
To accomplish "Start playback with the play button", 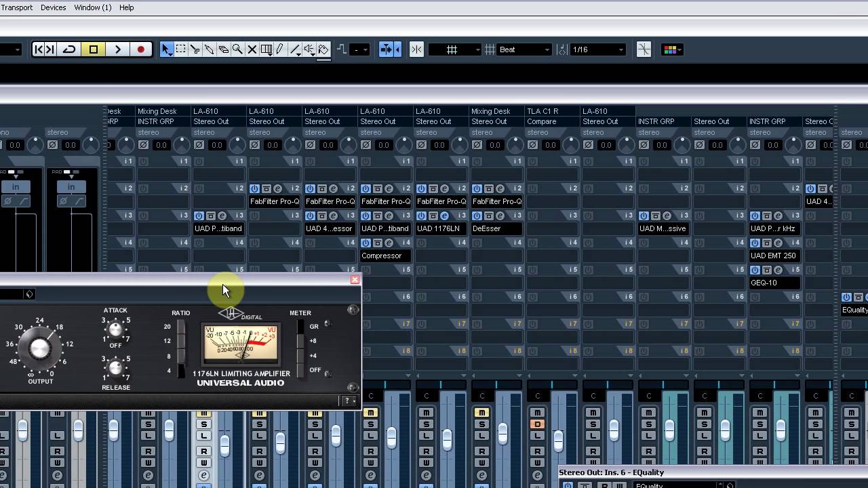I will 117,49.
